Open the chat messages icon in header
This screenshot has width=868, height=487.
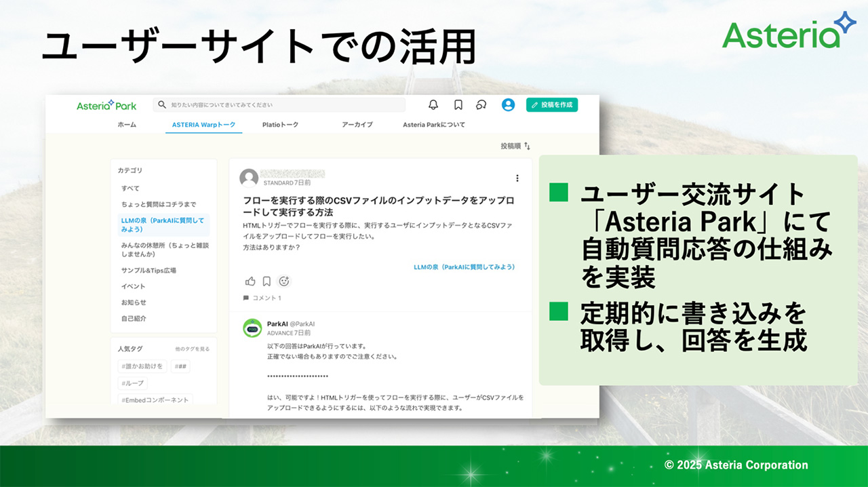click(481, 104)
